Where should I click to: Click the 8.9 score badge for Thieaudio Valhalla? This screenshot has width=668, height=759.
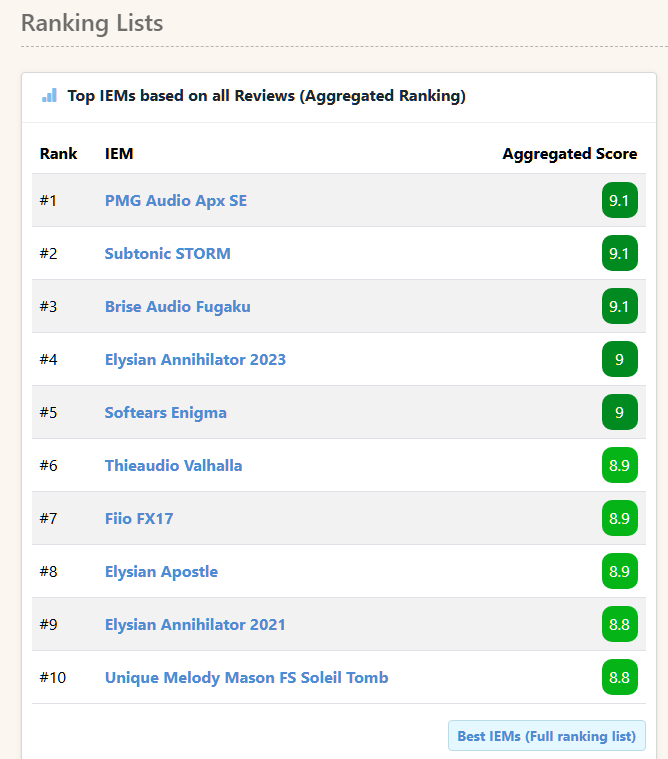coord(620,465)
